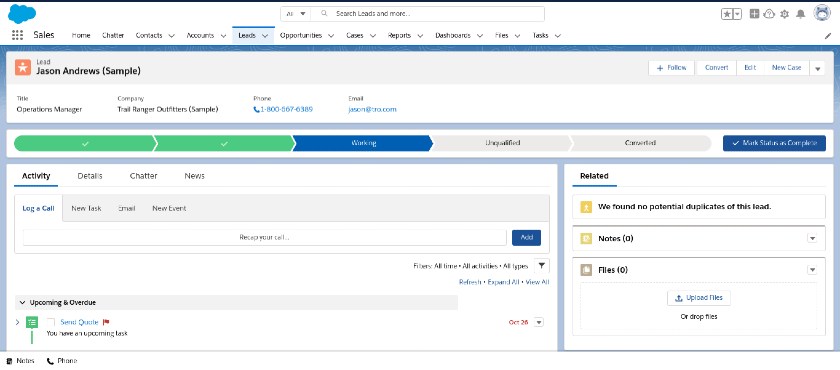Expand the Accounts tab dropdown chevron
Screen dimensions: 840x370
pyautogui.click(x=223, y=36)
